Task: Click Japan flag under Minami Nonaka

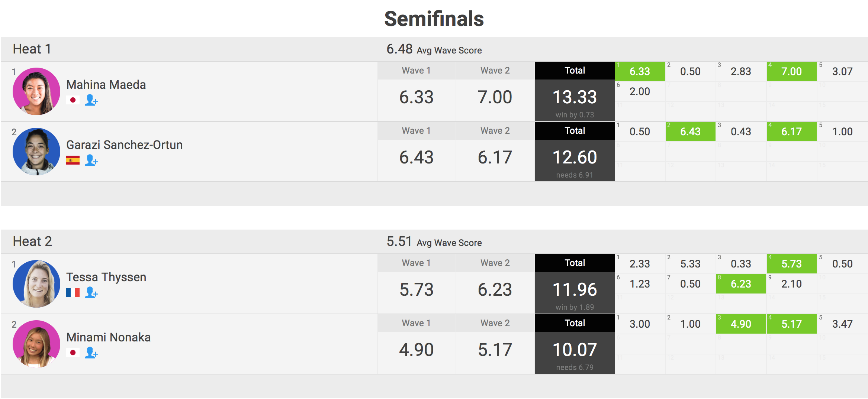Action: click(x=73, y=353)
